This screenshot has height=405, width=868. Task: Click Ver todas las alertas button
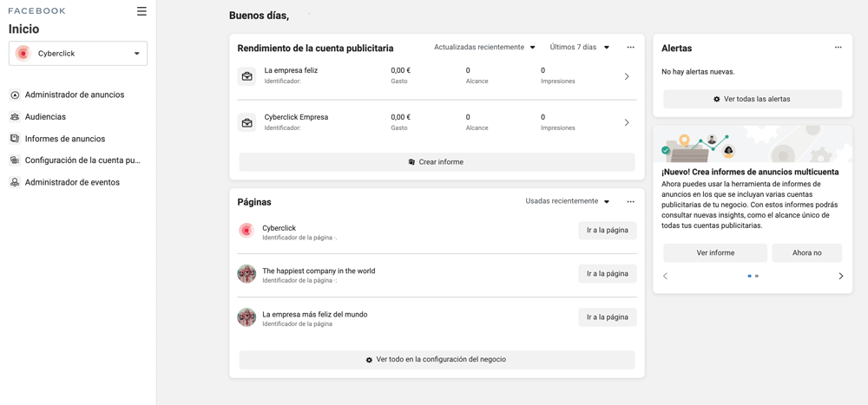tap(753, 99)
